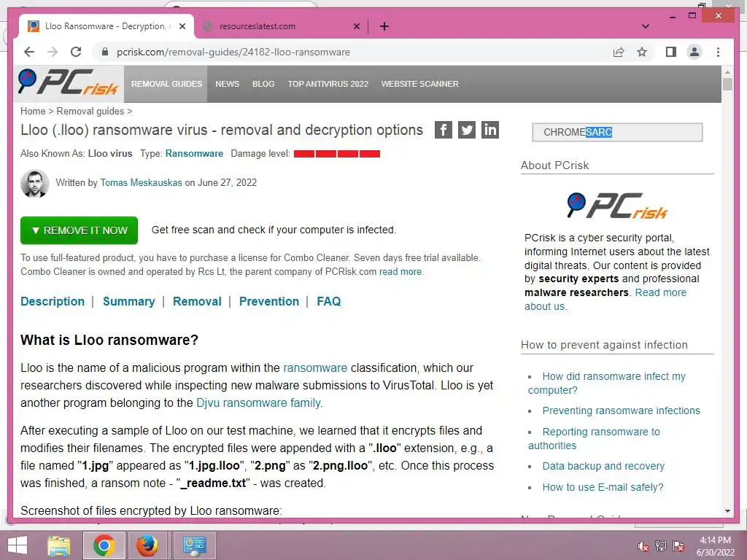This screenshot has width=747, height=560.
Task: Open the Chrome side panel
Action: [671, 52]
